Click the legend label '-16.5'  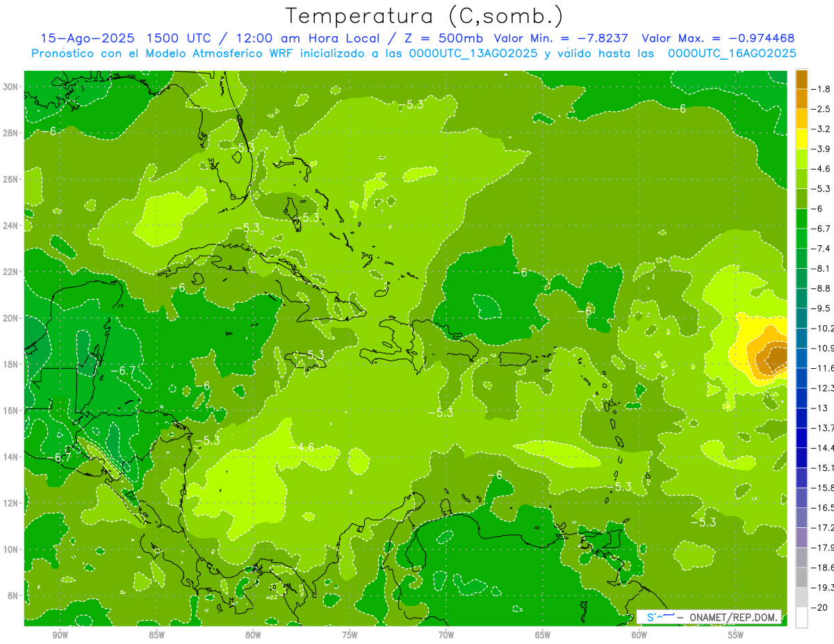tap(824, 508)
